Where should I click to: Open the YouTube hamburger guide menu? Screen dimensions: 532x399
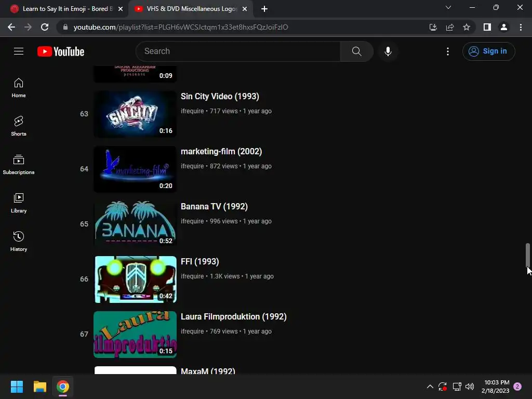pos(19,51)
